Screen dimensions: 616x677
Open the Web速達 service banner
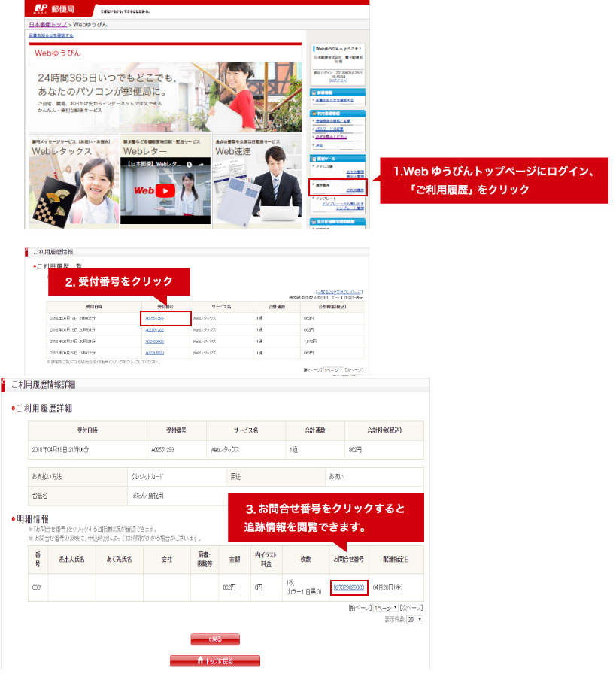[257, 181]
